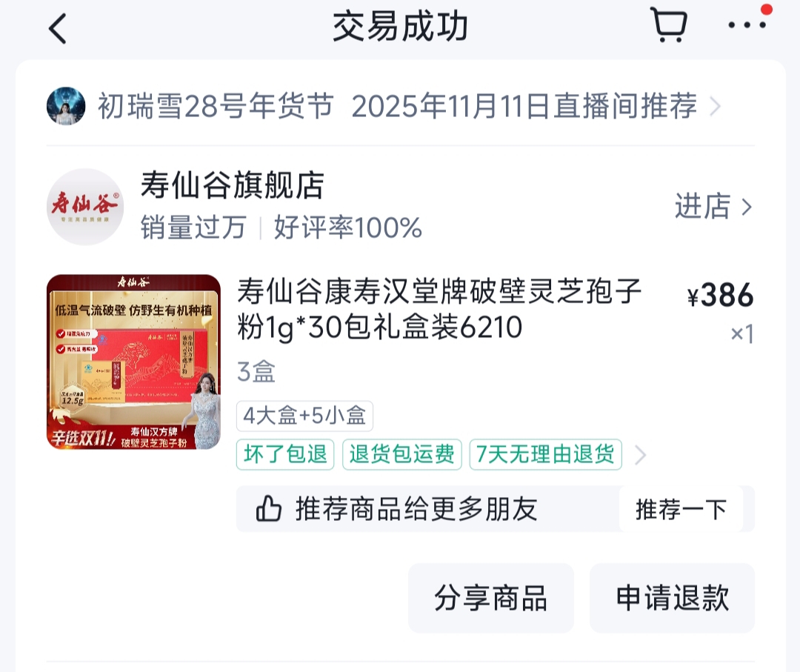
Task: Tap the 7天无理由退货 tag
Action: pyautogui.click(x=545, y=454)
